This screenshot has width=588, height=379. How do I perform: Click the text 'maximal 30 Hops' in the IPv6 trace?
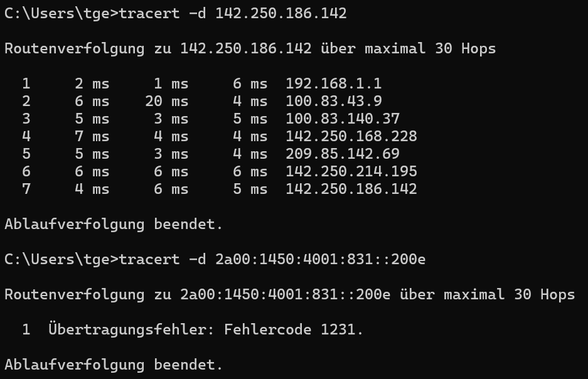(x=510, y=295)
